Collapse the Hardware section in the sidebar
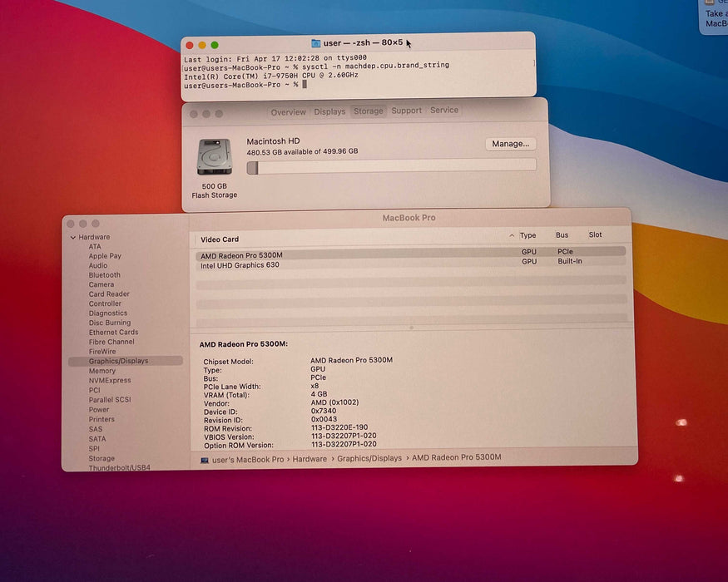 (x=73, y=237)
